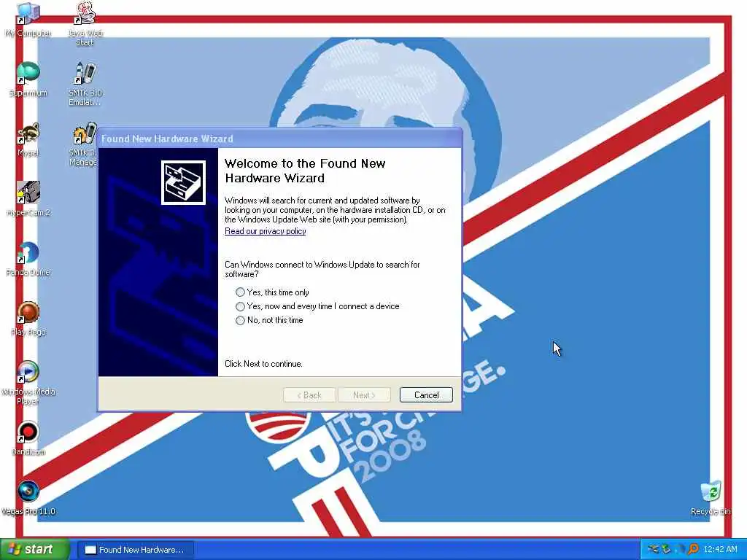
Task: Launch the Supermium browser shortcut
Action: pyautogui.click(x=28, y=80)
